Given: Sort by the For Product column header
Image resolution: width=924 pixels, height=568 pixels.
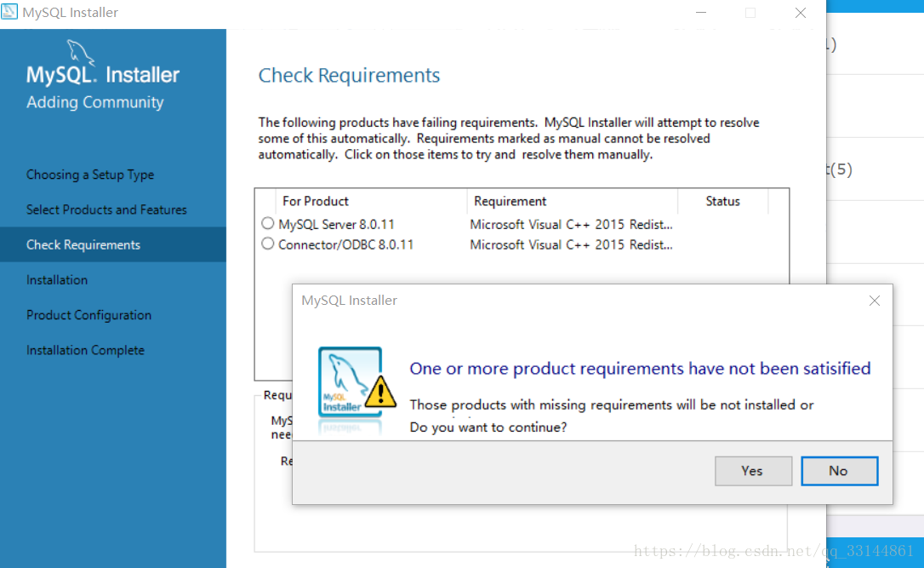Looking at the screenshot, I should coord(371,201).
